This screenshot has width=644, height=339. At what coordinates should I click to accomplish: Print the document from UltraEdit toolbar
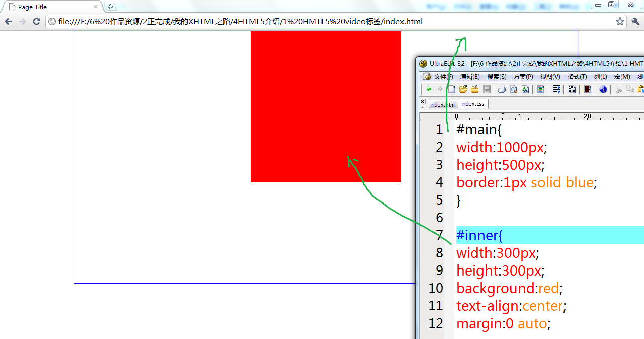point(502,89)
